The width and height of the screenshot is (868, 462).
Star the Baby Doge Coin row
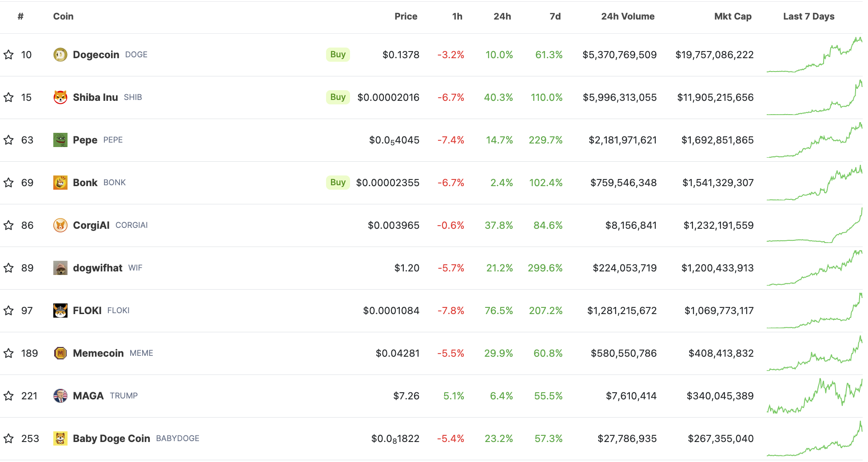8,438
